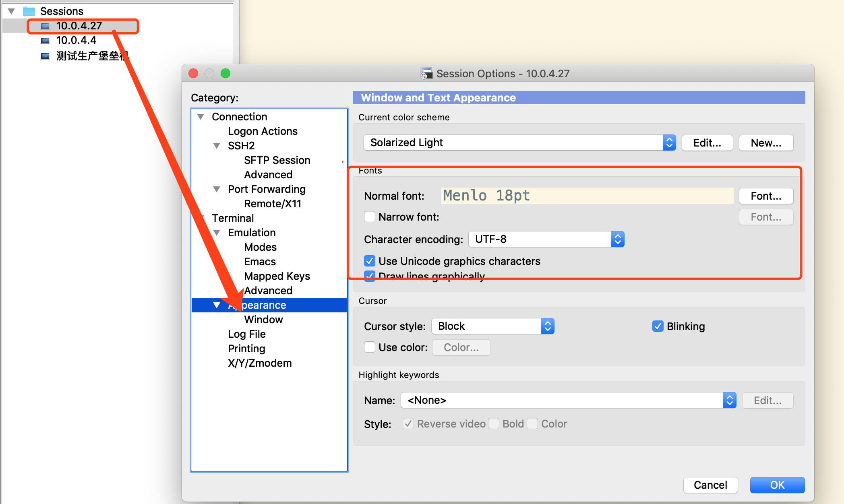Image resolution: width=844 pixels, height=504 pixels.
Task: Select the Mapped Keys category
Action: click(277, 276)
